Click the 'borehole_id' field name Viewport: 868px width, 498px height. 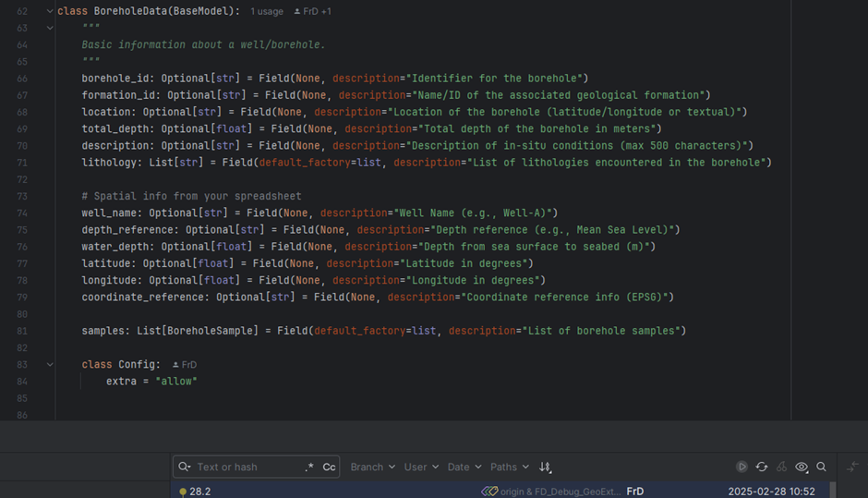(x=115, y=79)
